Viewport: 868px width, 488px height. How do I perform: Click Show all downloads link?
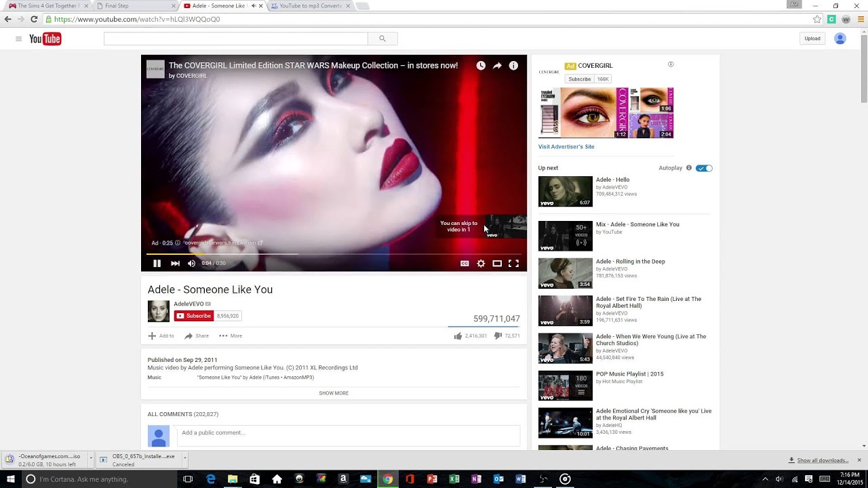coord(823,460)
